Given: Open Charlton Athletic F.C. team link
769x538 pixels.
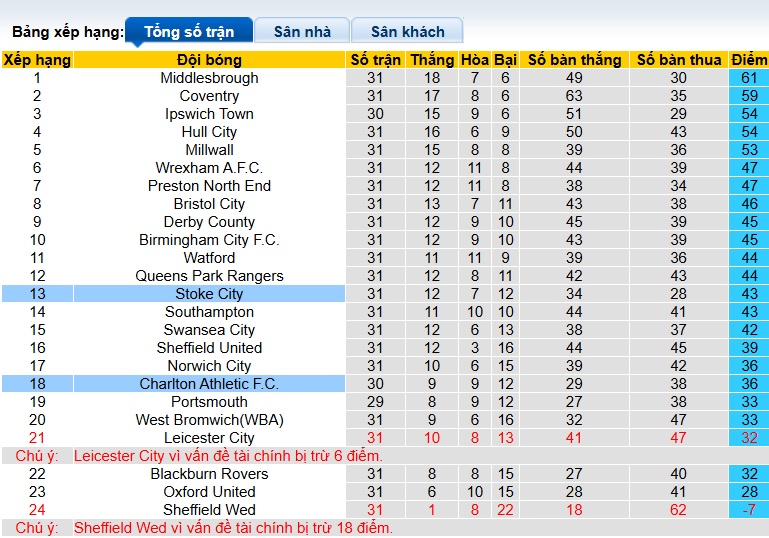Looking at the screenshot, I should (209, 384).
